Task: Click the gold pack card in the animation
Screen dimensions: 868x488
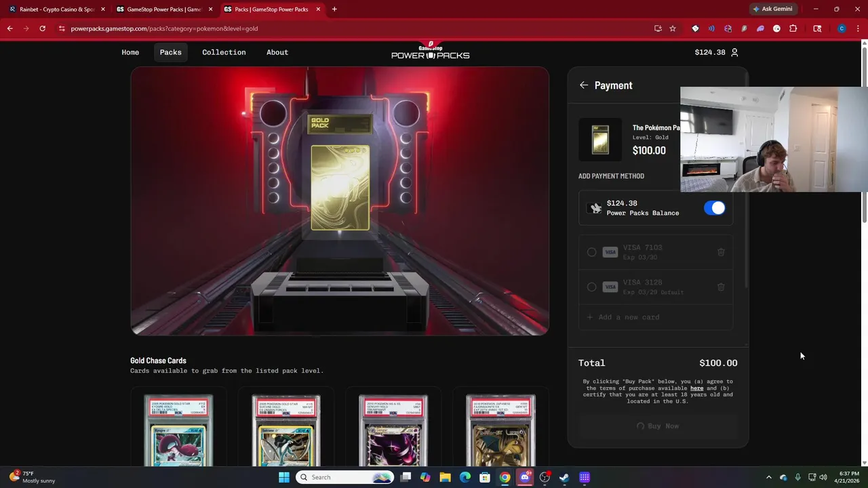Action: click(340, 188)
